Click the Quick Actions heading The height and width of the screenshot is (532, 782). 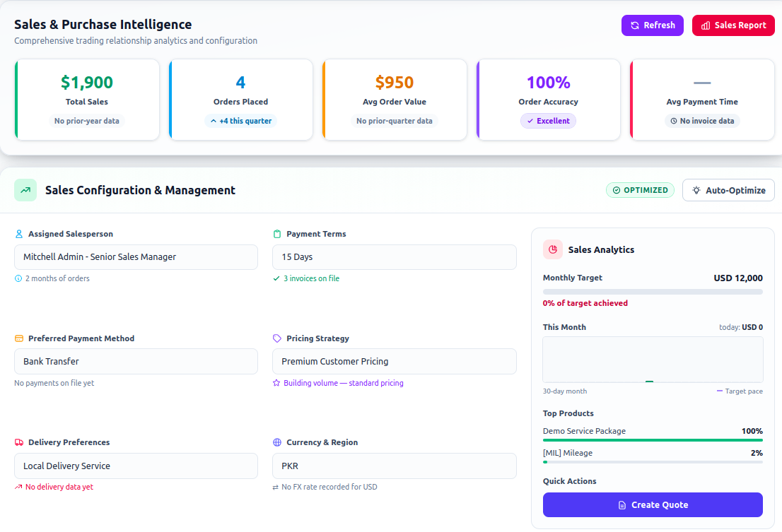point(570,481)
